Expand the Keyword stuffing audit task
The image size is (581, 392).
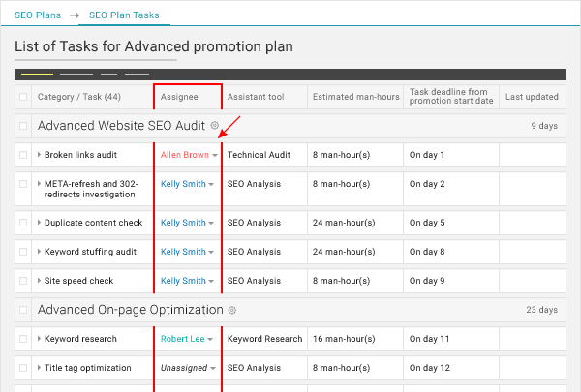click(x=39, y=252)
